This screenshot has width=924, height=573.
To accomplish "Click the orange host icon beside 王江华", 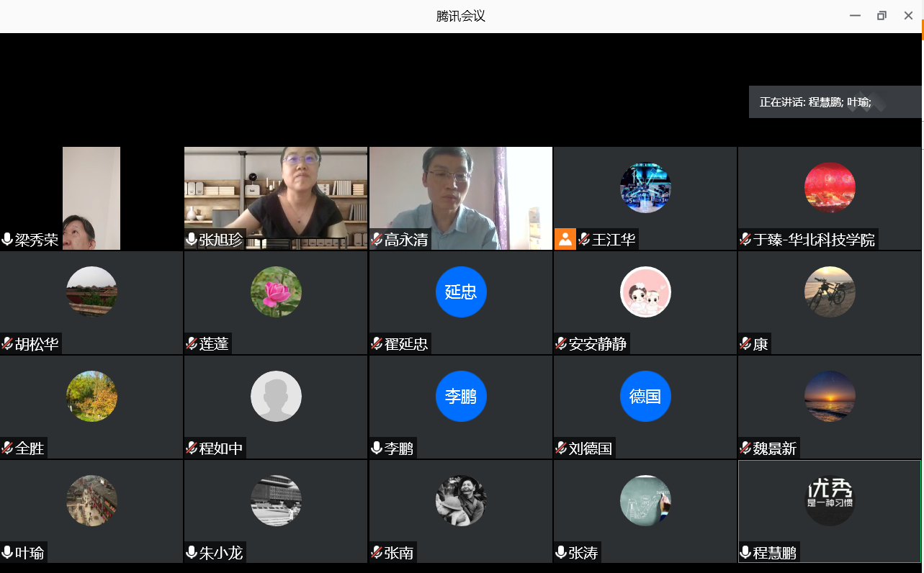I will coord(565,239).
